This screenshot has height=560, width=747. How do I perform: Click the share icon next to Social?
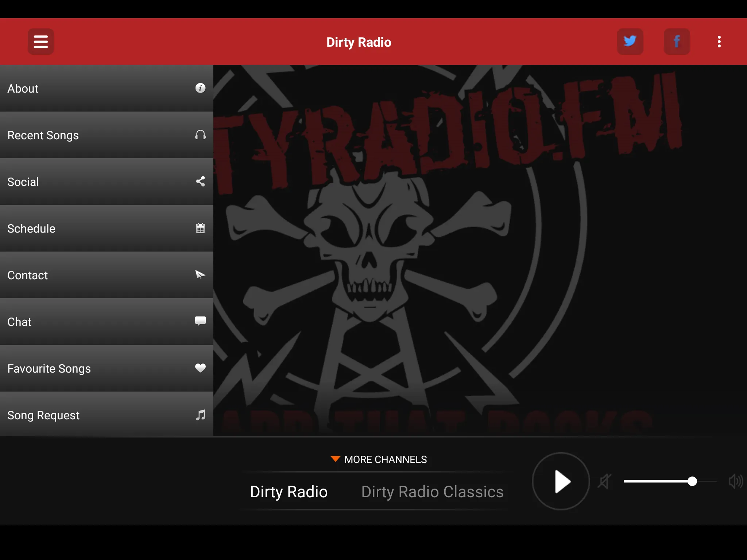tap(200, 181)
